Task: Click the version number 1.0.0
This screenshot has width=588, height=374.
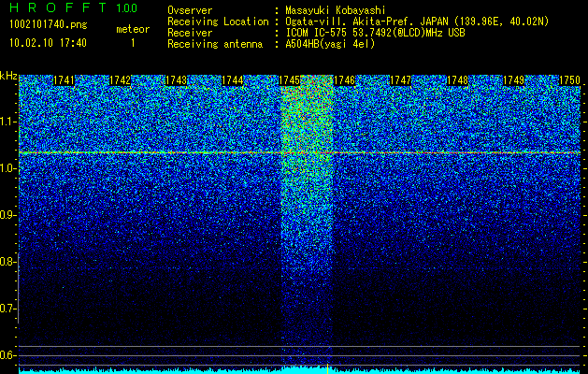Action: (x=127, y=7)
